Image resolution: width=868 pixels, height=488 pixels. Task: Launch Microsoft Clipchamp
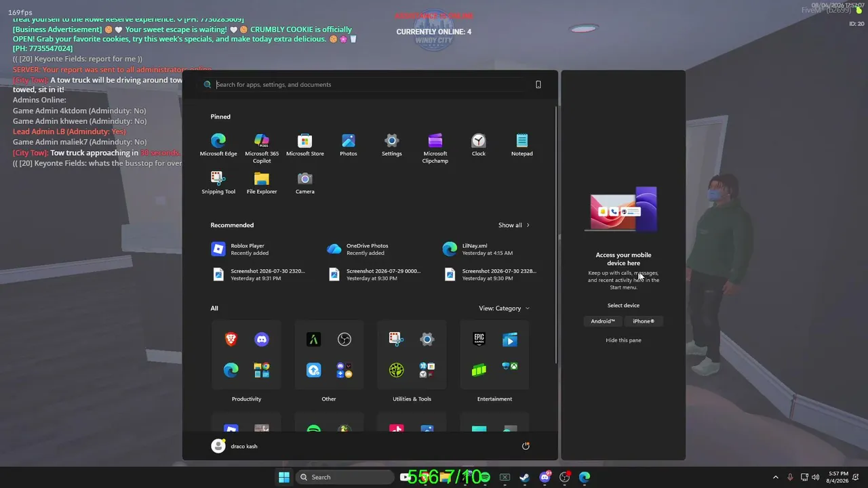pos(435,148)
